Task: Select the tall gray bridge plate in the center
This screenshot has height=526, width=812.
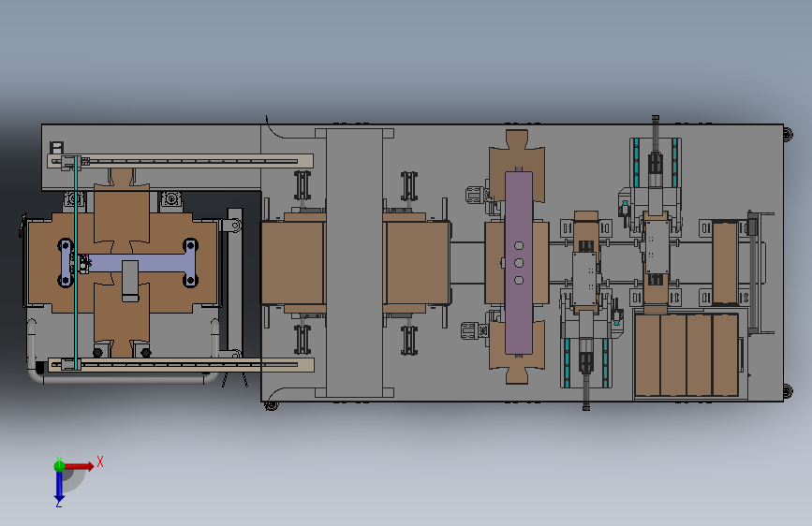Action: point(354,263)
